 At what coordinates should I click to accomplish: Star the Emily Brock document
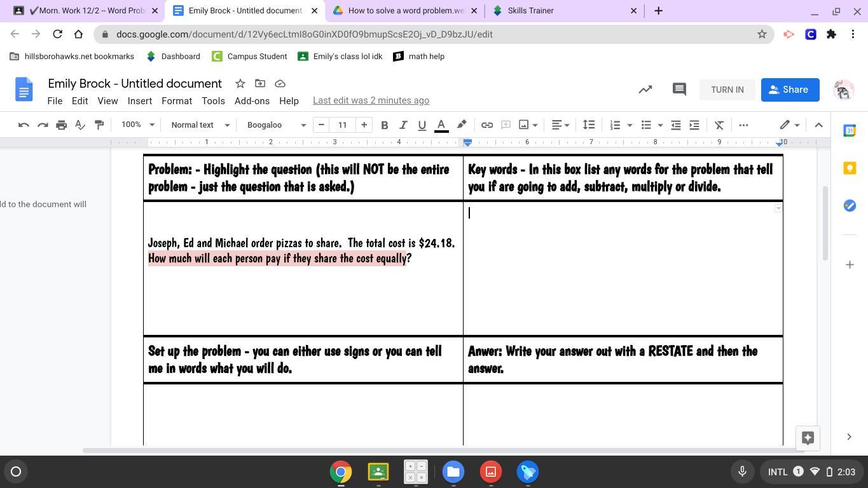coord(240,84)
